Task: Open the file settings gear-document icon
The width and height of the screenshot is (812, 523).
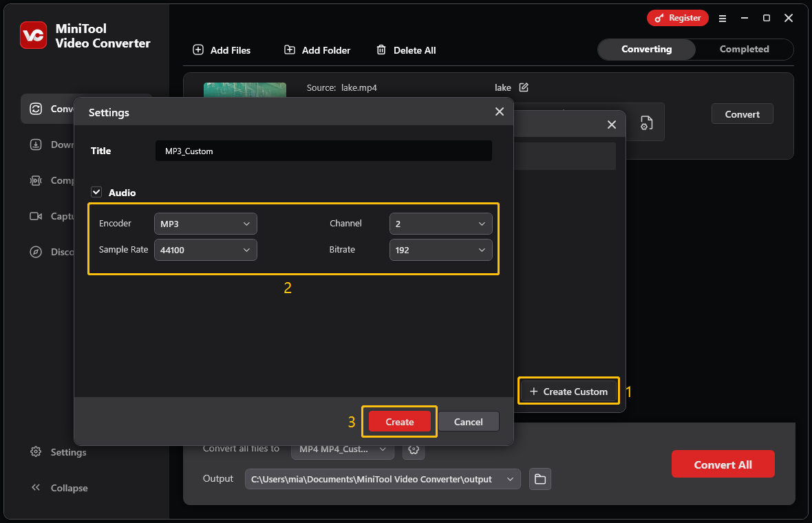Action: pos(646,122)
